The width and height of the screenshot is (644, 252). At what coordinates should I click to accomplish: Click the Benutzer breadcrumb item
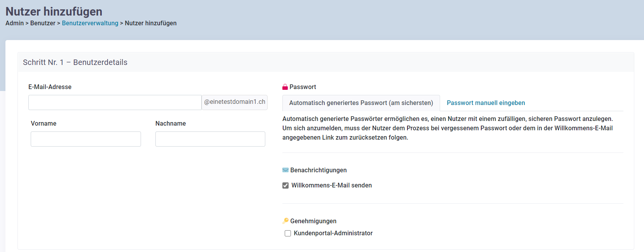click(43, 23)
